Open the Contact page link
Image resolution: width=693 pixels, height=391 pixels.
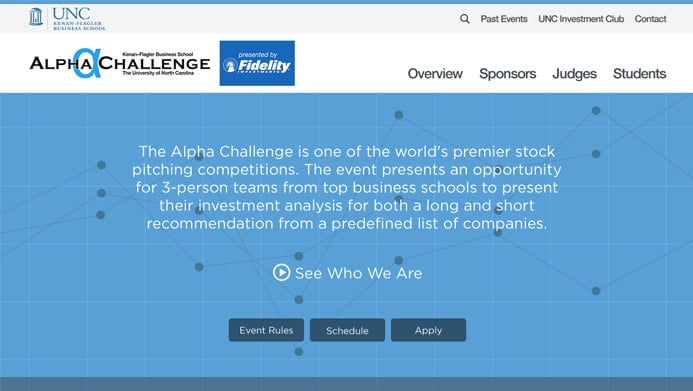650,19
